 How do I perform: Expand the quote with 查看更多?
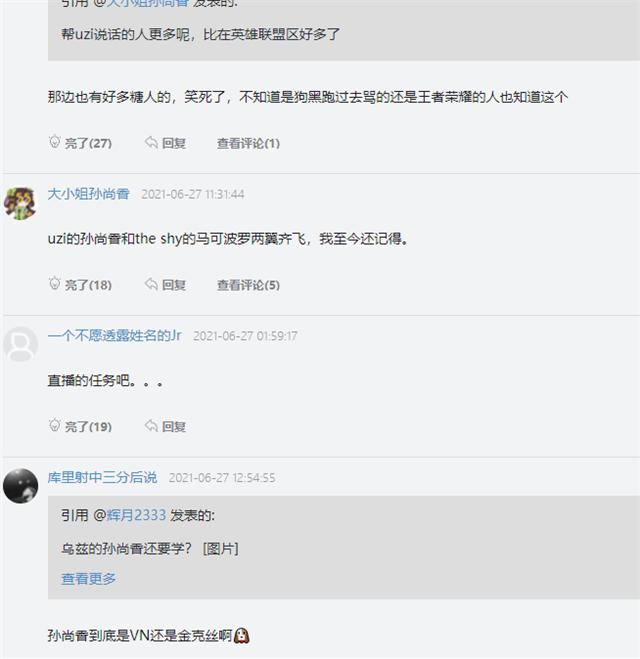[88, 578]
